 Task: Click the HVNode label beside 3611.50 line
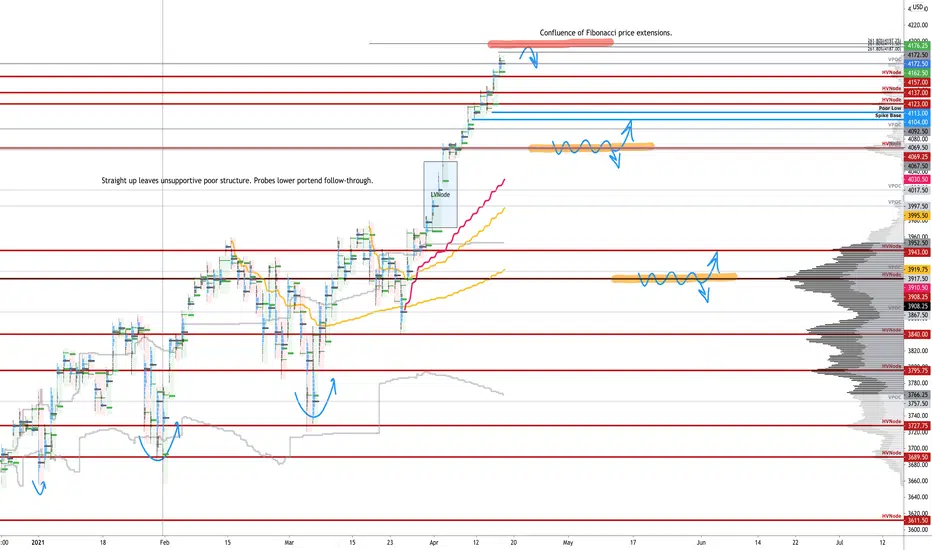(x=891, y=516)
